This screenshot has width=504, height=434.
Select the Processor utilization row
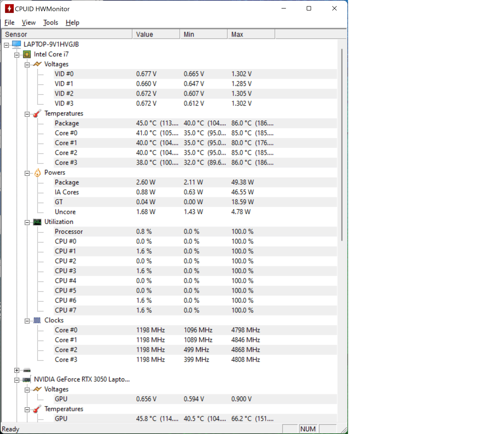195,232
